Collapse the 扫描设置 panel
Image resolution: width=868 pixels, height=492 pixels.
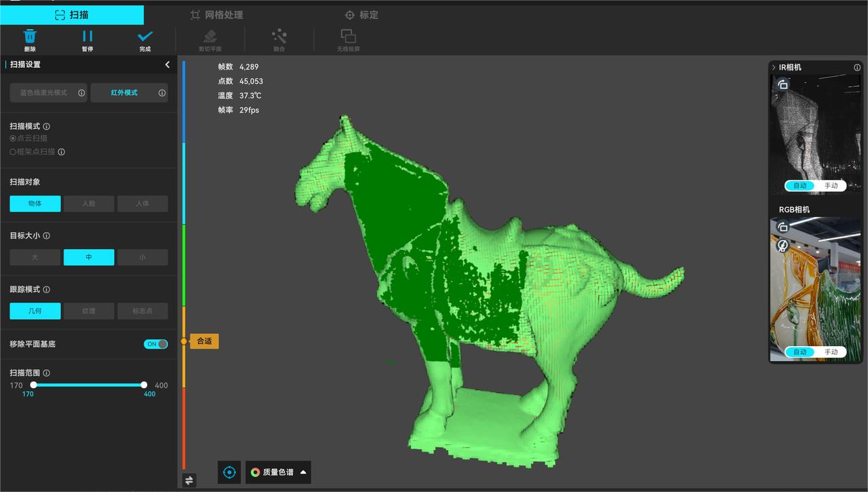(167, 64)
